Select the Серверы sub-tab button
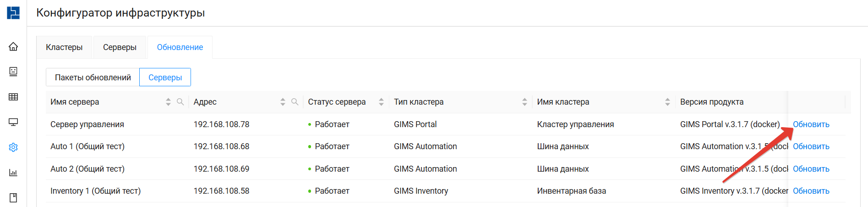The image size is (868, 207). (x=165, y=78)
